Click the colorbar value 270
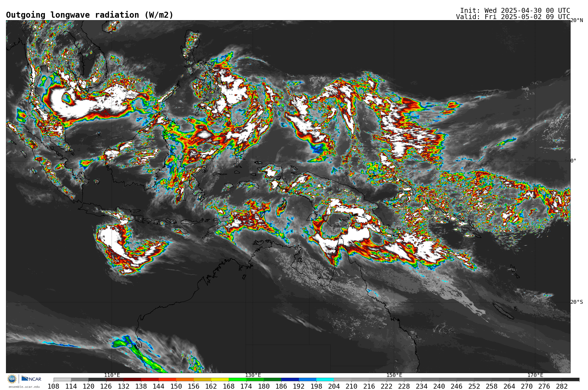Viewport: 588px width, 390px height. (526, 386)
